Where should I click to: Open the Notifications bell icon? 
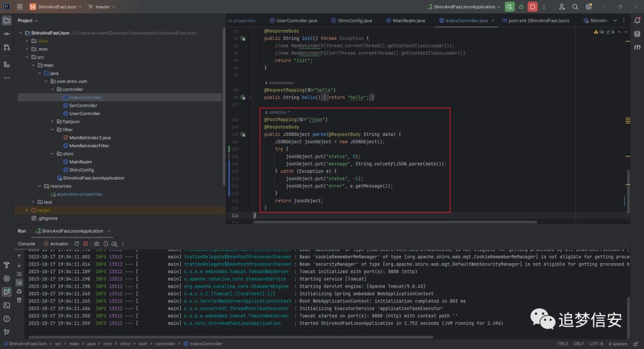click(x=637, y=20)
